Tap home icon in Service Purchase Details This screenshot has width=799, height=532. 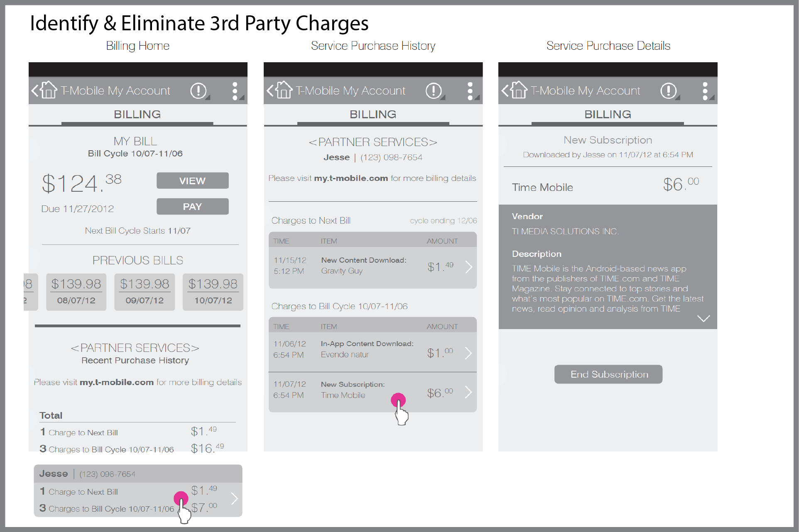click(x=518, y=90)
